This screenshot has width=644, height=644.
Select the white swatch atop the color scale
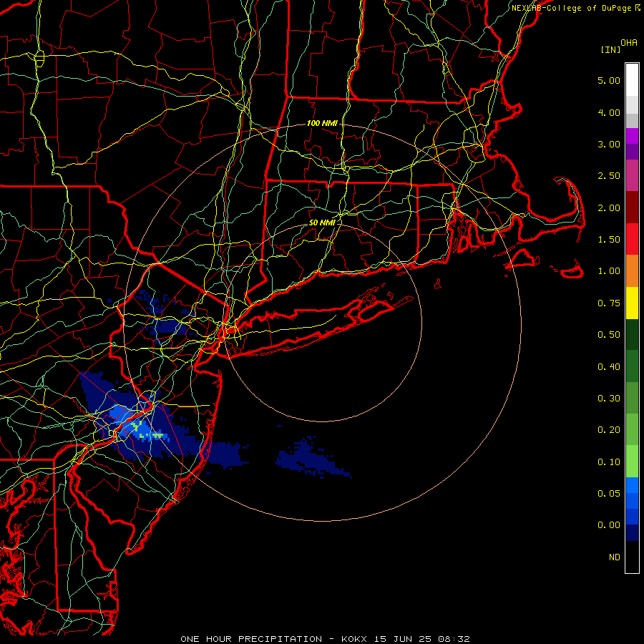click(632, 79)
